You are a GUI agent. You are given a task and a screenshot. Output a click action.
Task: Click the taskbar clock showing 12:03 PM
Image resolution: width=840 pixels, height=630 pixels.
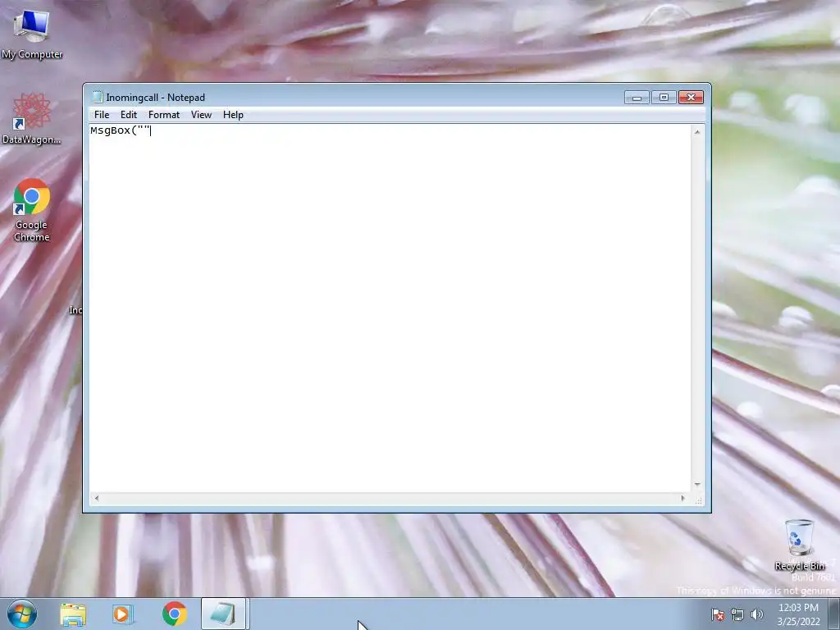pyautogui.click(x=798, y=614)
